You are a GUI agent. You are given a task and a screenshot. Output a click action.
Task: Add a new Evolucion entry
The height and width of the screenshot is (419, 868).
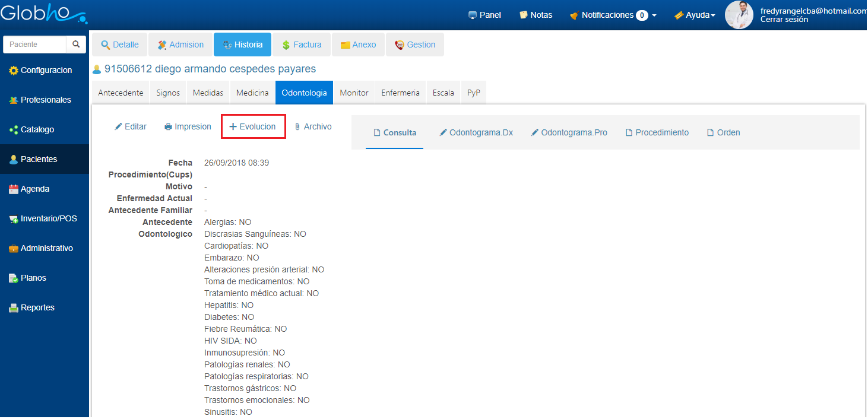(x=253, y=126)
